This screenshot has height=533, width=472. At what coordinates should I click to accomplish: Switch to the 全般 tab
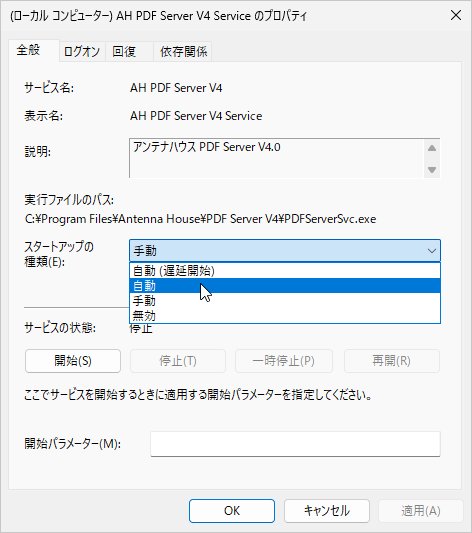[x=34, y=50]
